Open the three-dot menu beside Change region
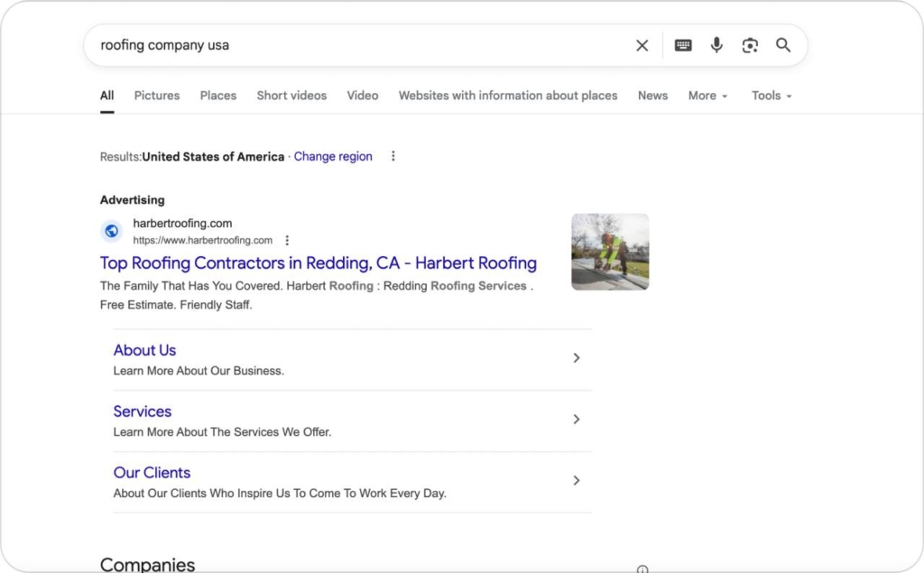 [x=393, y=155]
